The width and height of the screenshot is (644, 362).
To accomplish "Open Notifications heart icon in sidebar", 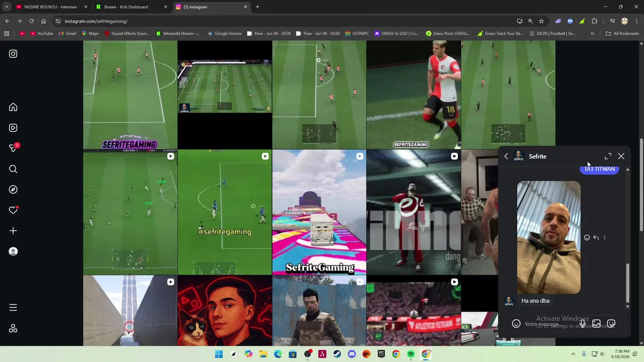I will click(13, 210).
